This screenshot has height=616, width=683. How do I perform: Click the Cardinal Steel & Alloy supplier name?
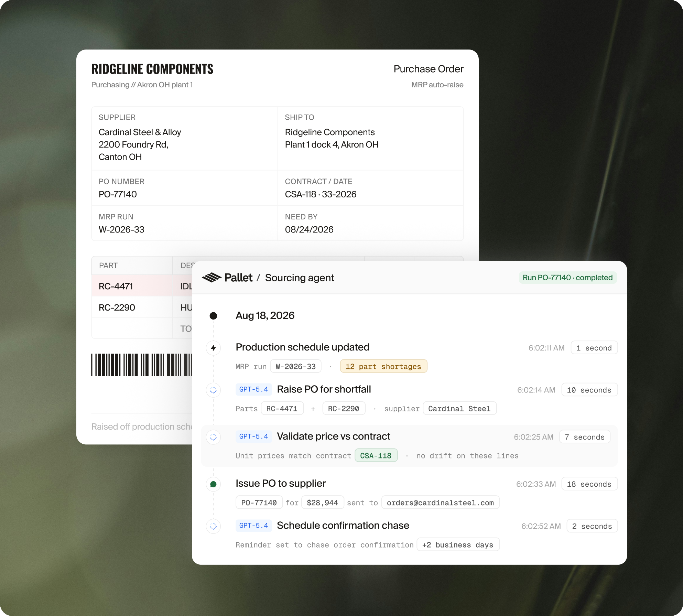tap(140, 132)
